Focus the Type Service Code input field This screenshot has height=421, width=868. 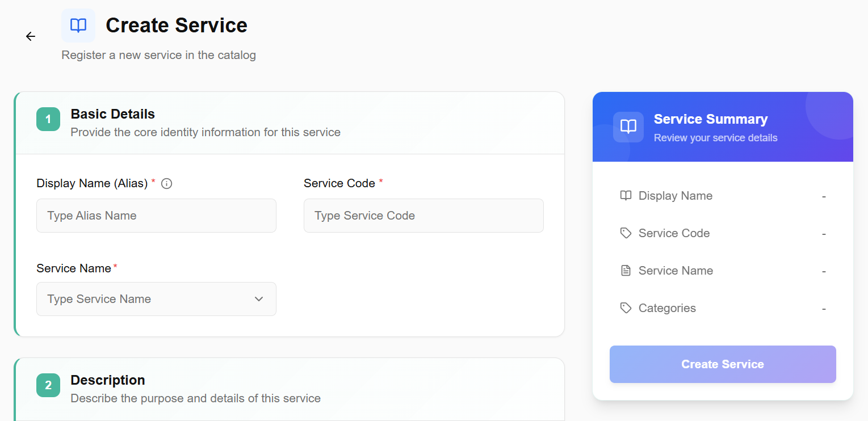point(423,216)
